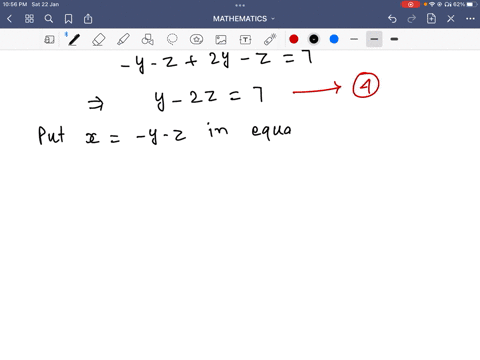Redo the last action
Image resolution: width=480 pixels, height=360 pixels.
(412, 19)
